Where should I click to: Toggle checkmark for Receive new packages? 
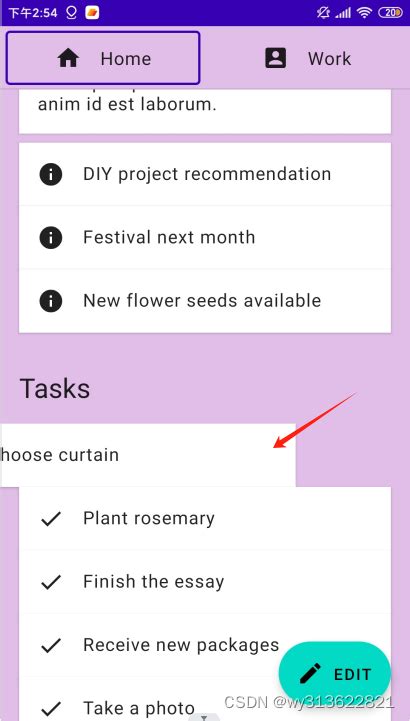coord(51,646)
